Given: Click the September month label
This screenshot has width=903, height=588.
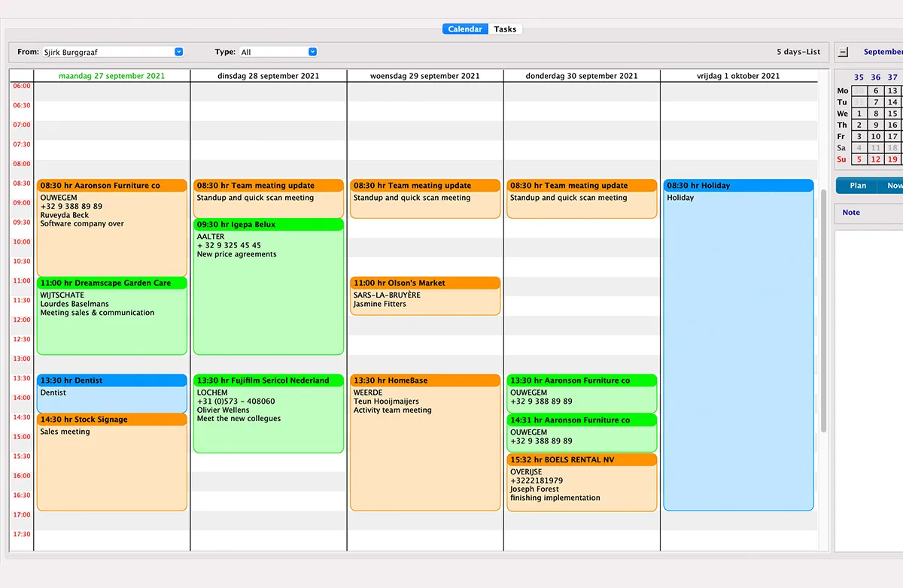Looking at the screenshot, I should [x=883, y=52].
